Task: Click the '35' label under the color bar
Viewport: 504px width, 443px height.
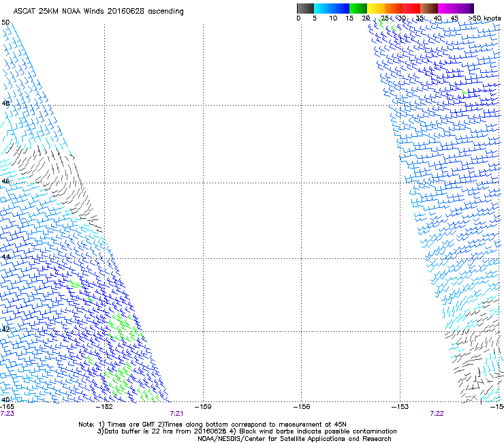Action: (x=420, y=18)
